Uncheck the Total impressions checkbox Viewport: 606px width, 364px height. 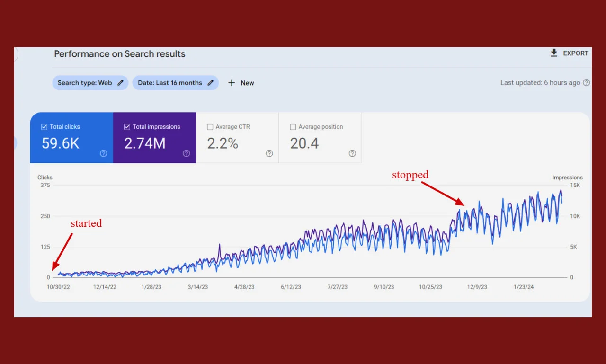coord(127,127)
